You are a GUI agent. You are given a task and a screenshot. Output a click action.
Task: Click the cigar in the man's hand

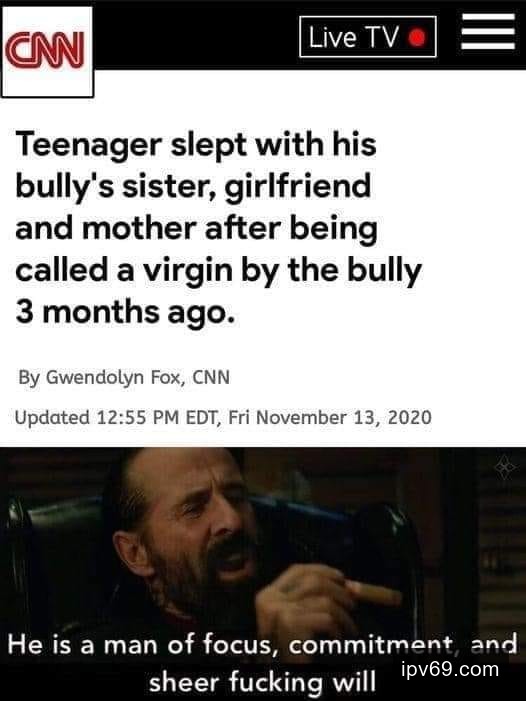pyautogui.click(x=375, y=593)
